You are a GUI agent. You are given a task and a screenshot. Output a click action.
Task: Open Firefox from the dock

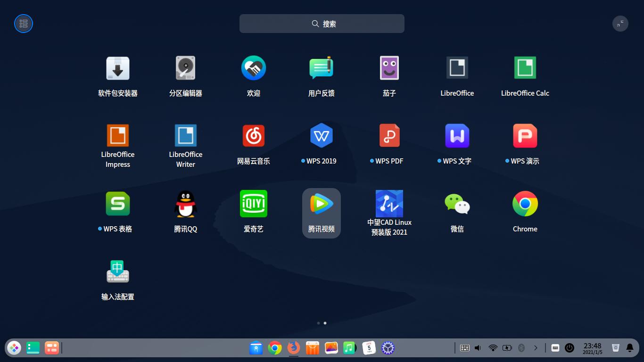pyautogui.click(x=294, y=348)
